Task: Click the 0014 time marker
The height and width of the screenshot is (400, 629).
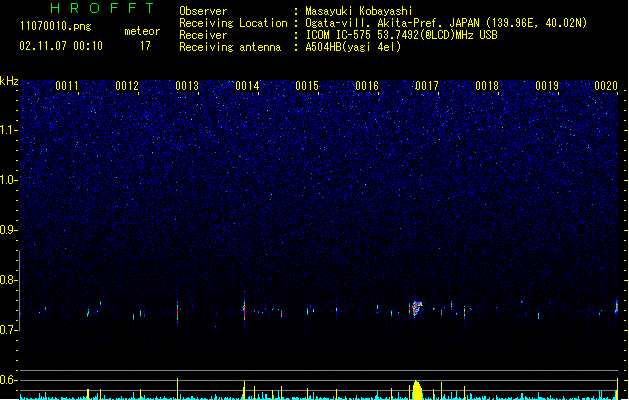Action: (x=247, y=86)
